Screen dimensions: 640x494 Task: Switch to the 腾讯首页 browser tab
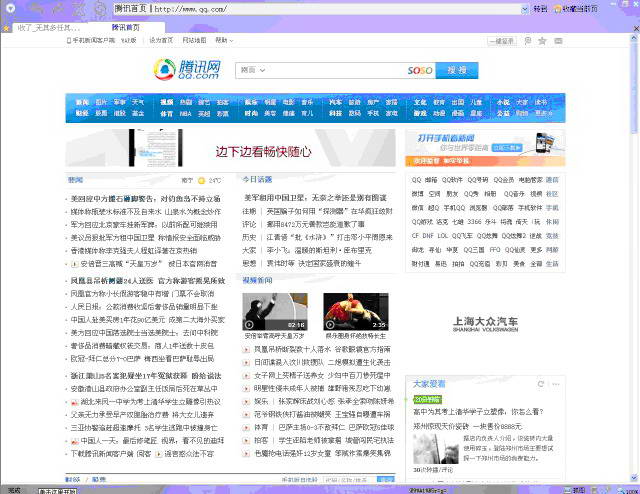click(x=126, y=27)
